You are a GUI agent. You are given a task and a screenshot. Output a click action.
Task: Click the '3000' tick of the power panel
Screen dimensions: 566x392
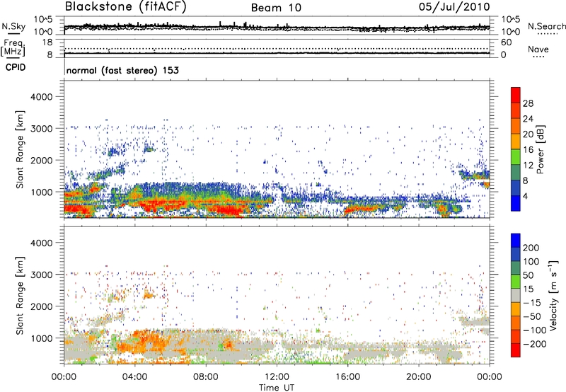42,129
